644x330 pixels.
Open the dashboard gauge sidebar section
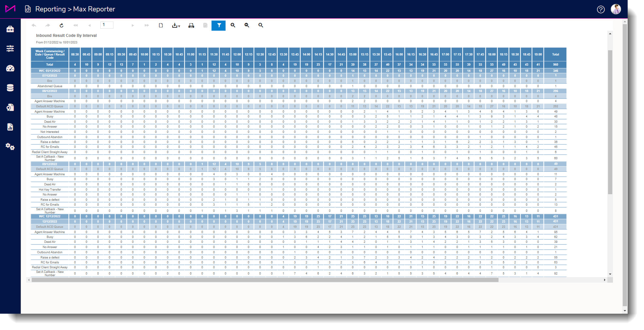[x=10, y=68]
